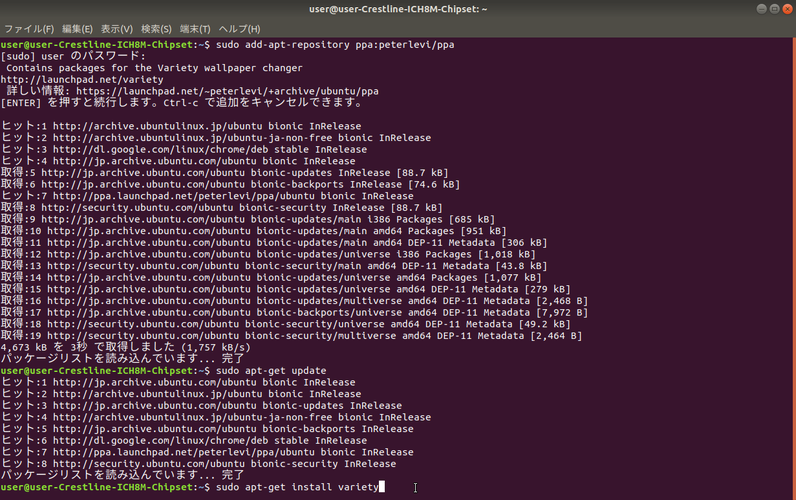
Task: Click the 'sudo apt-get update' command text
Action: 271,371
